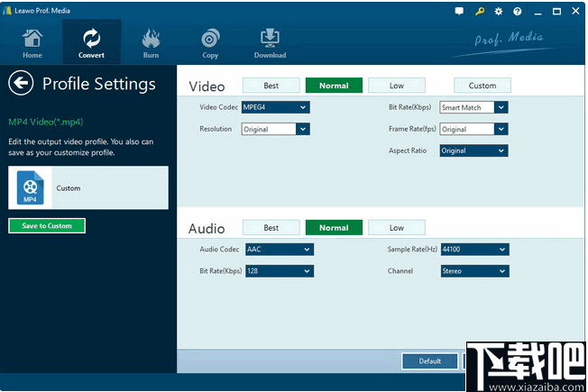Open the feedback chat bubble icon
588x392 pixels.
tap(459, 11)
